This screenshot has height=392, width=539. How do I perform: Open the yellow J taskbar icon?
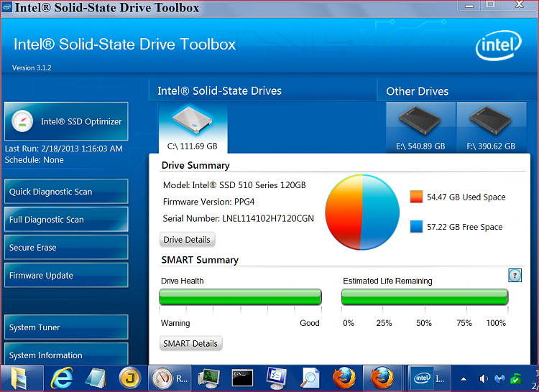coord(130,378)
